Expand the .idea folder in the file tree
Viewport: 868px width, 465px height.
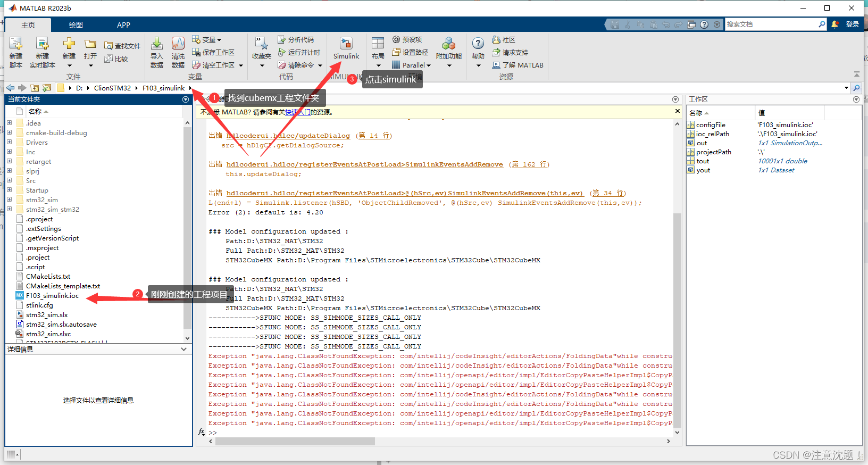[x=9, y=123]
